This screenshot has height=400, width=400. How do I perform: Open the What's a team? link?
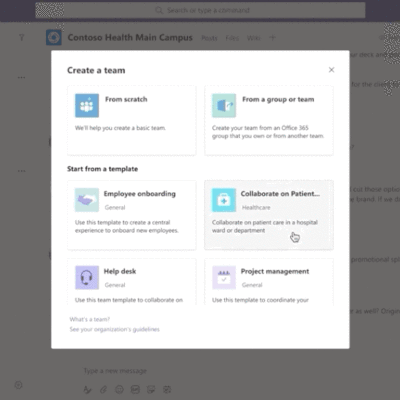point(90,319)
